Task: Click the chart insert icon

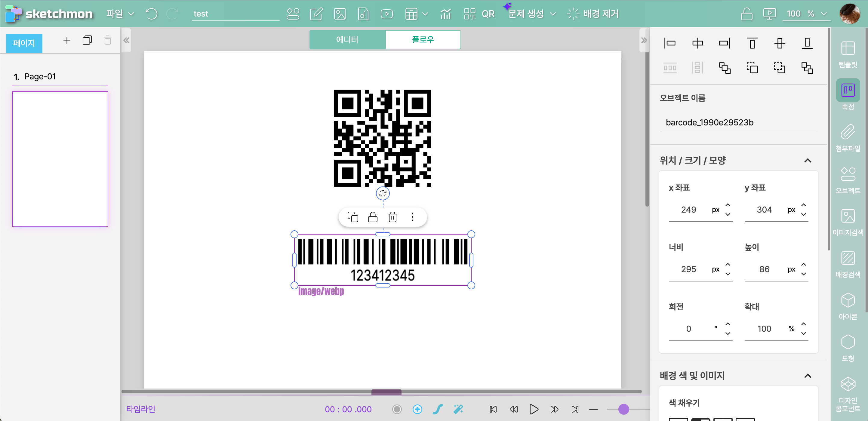Action: coord(445,14)
